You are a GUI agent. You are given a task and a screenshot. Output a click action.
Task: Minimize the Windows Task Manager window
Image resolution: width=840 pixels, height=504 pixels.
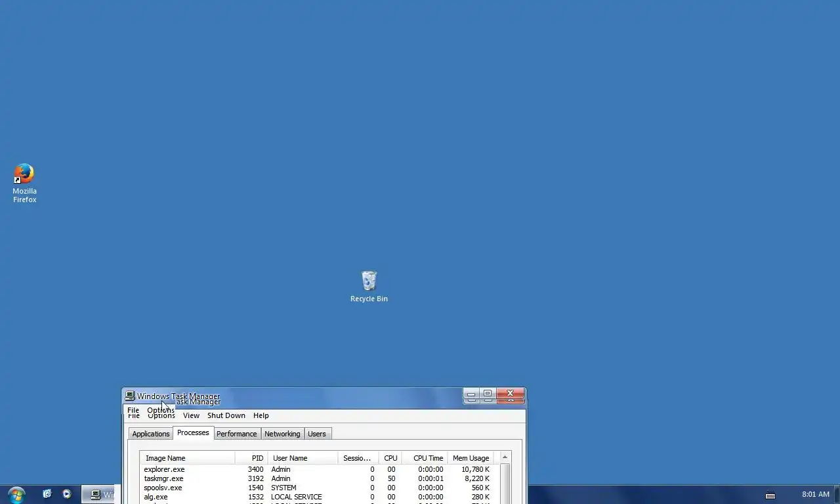[x=471, y=394]
